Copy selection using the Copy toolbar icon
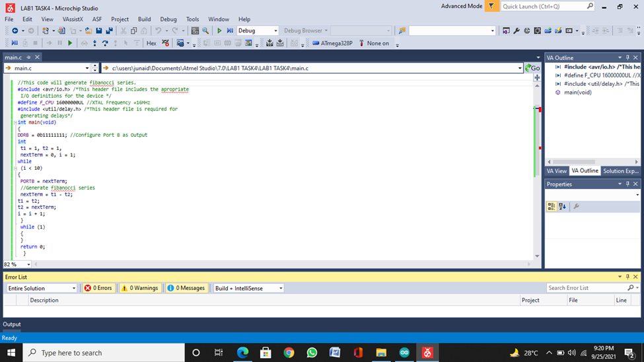The width and height of the screenshot is (644, 362). [133, 31]
